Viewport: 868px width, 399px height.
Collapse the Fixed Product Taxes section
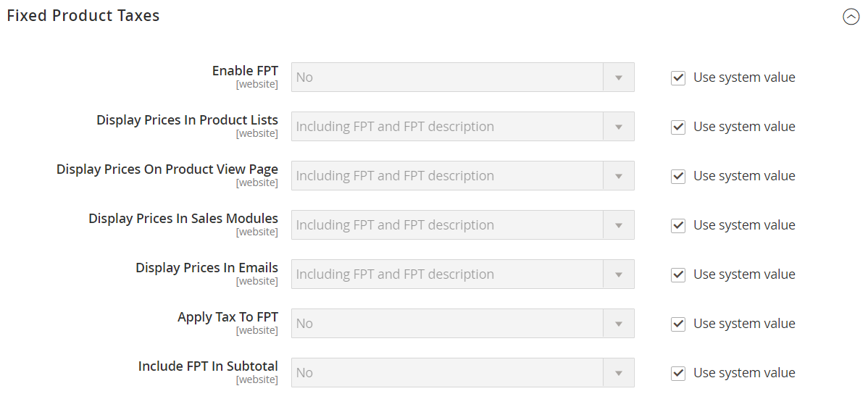point(851,17)
